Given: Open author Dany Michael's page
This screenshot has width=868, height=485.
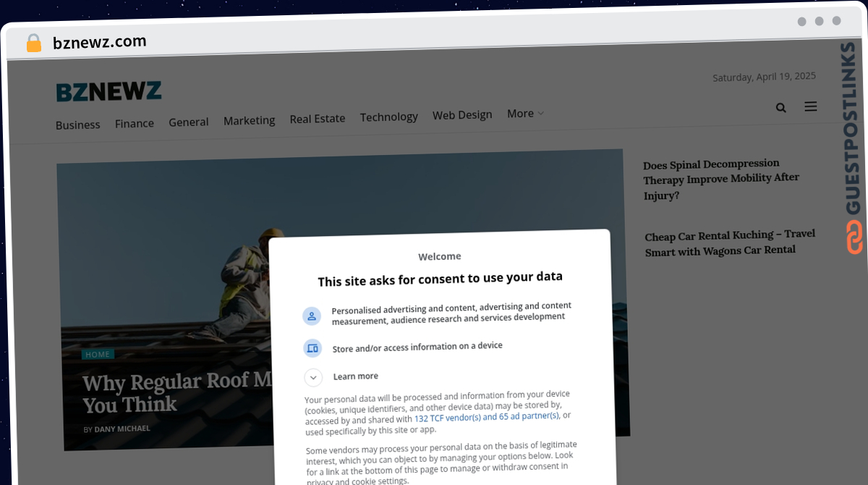Looking at the screenshot, I should click(x=122, y=429).
